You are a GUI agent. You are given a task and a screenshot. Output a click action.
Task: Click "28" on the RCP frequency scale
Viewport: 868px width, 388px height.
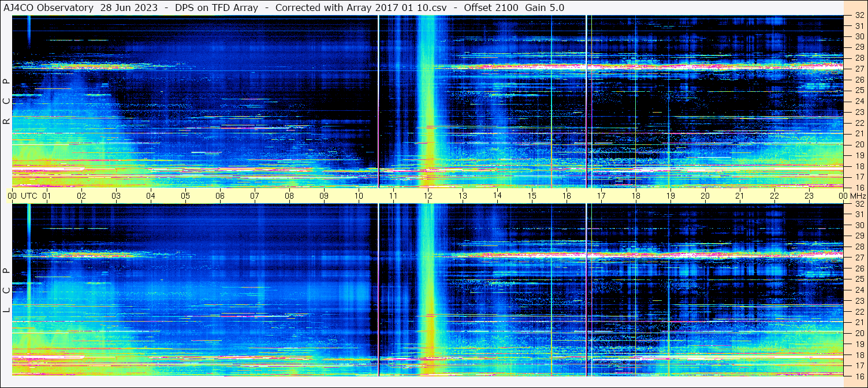859,58
